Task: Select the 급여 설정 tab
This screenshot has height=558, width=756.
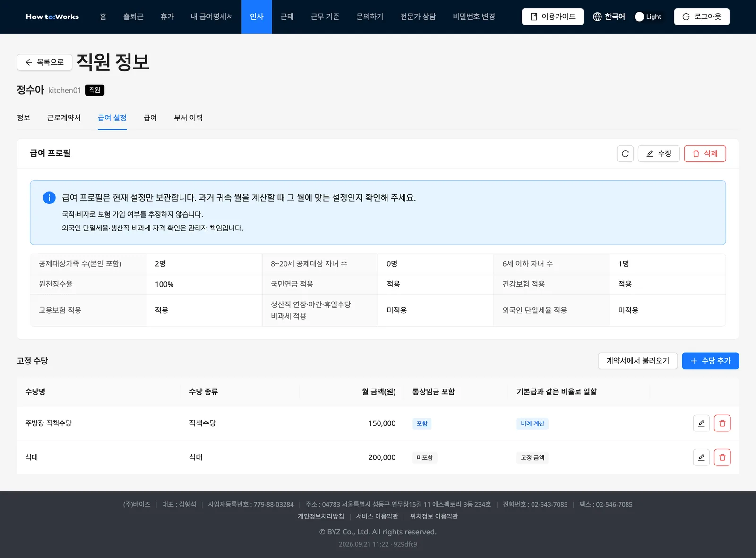Action: (x=112, y=118)
